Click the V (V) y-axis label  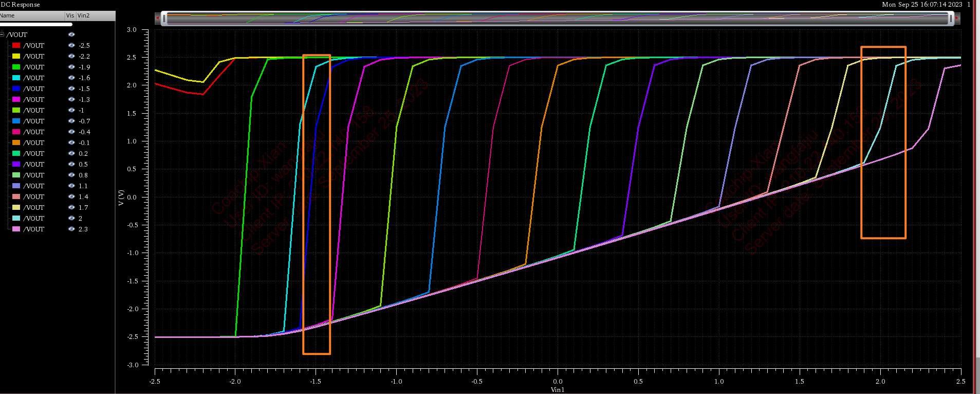[x=121, y=198]
